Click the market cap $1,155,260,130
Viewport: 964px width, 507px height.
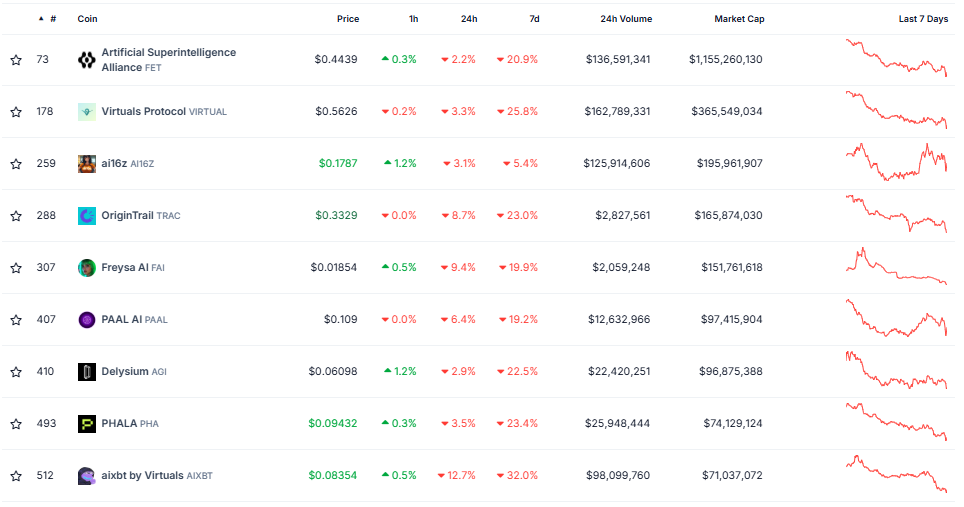coord(725,60)
